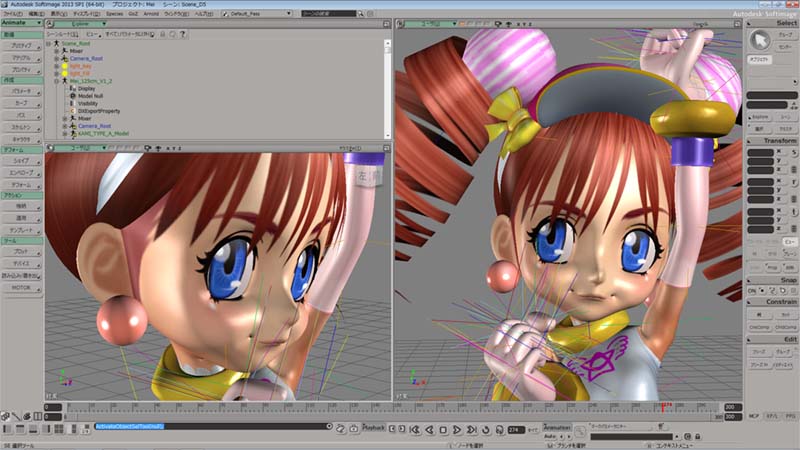Image resolution: width=800 pixels, height=450 pixels.
Task: Click the timeline range slider bar
Action: (x=391, y=417)
